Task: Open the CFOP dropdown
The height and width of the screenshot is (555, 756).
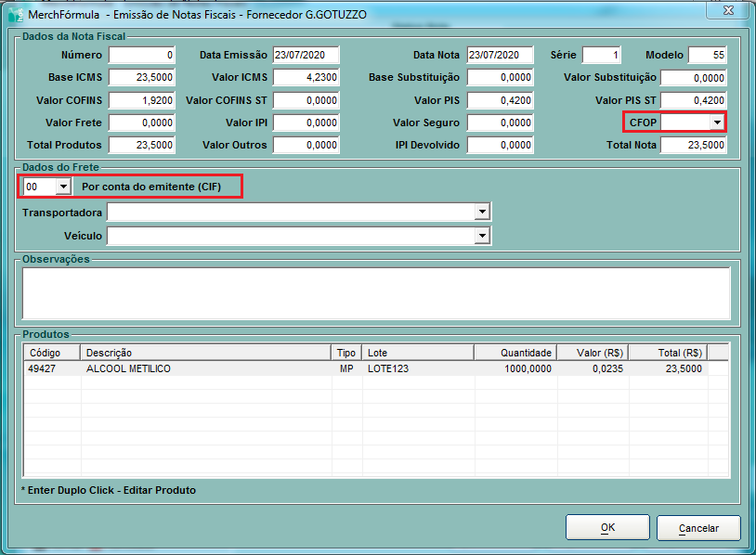Action: pyautogui.click(x=716, y=122)
